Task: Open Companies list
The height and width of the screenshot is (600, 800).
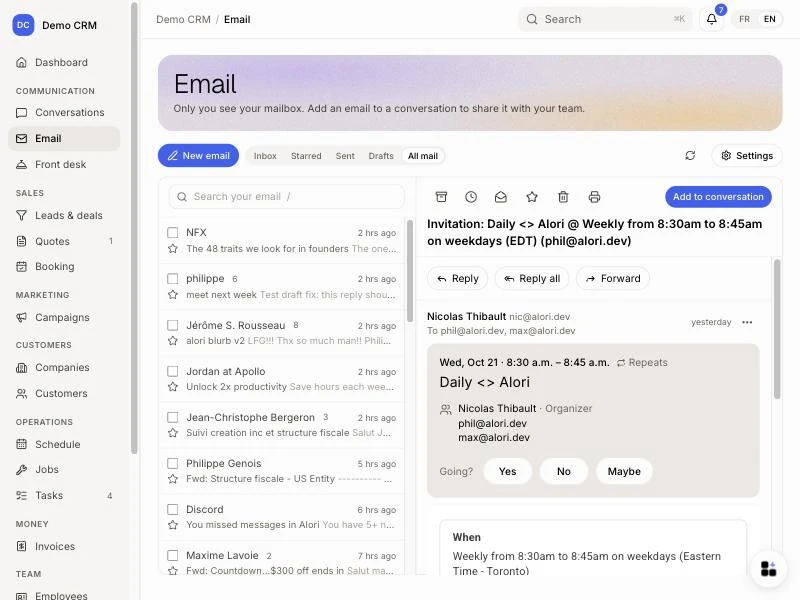Action: tap(64, 367)
